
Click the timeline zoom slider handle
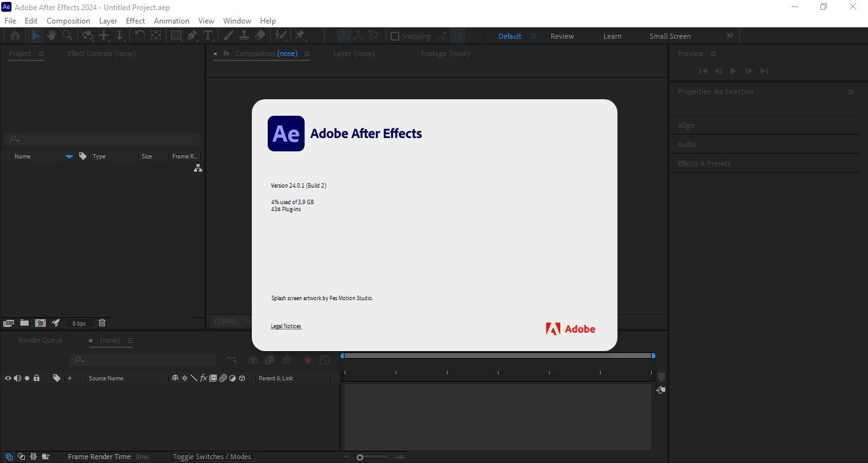tap(360, 457)
